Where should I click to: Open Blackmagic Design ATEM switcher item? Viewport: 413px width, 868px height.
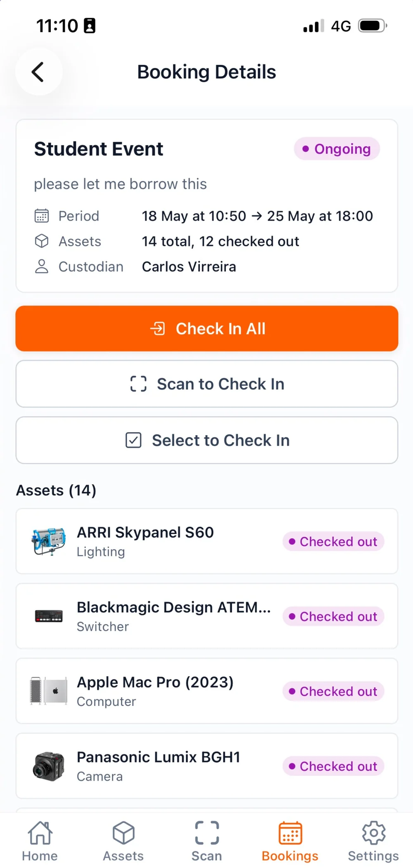[x=207, y=616]
